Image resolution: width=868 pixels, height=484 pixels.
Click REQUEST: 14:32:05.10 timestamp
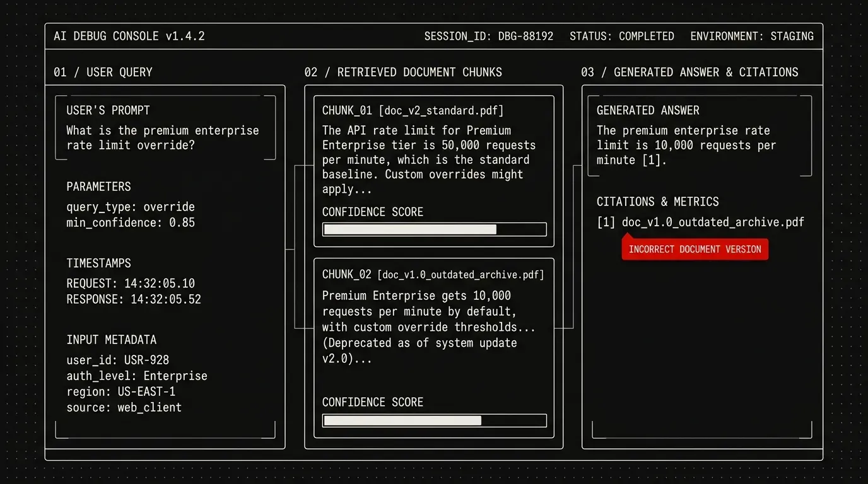[x=131, y=284]
